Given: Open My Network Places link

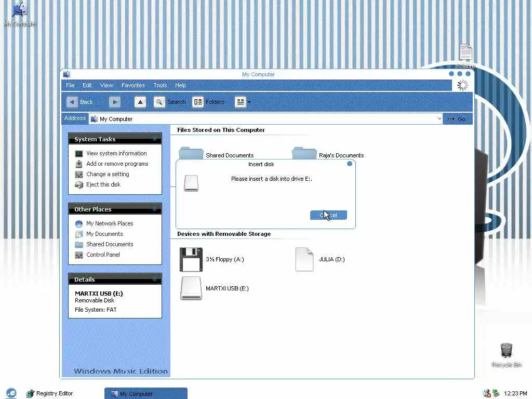Looking at the screenshot, I should pos(110,223).
